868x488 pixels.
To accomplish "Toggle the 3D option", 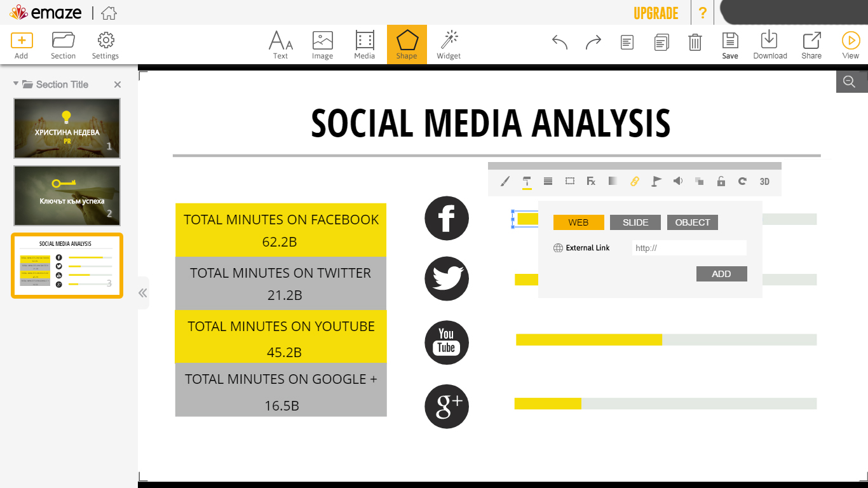I will pyautogui.click(x=764, y=181).
